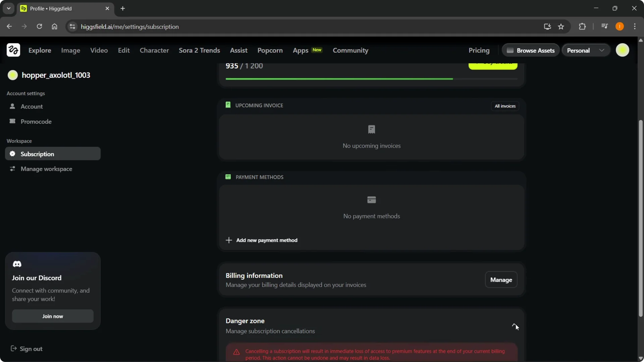
Task: Click the Manage workspace arrows icon
Action: click(x=12, y=169)
